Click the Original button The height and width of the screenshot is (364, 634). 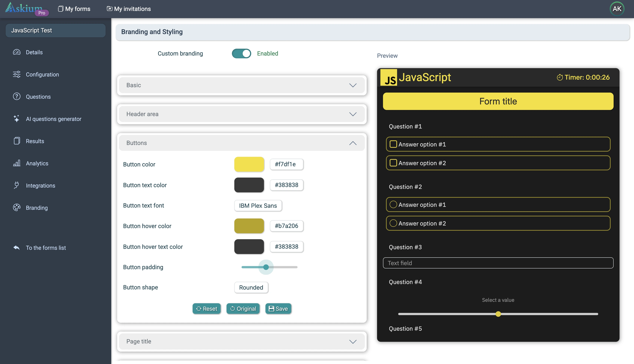tap(243, 309)
